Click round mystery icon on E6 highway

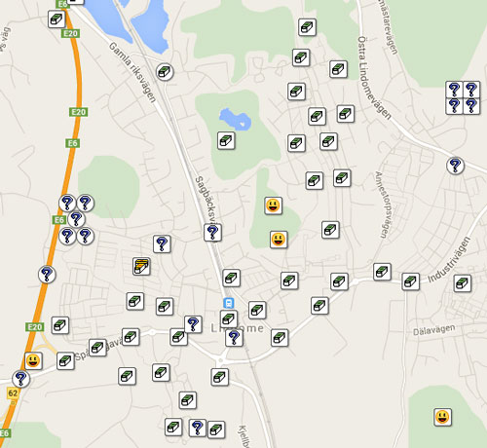click(x=47, y=275)
